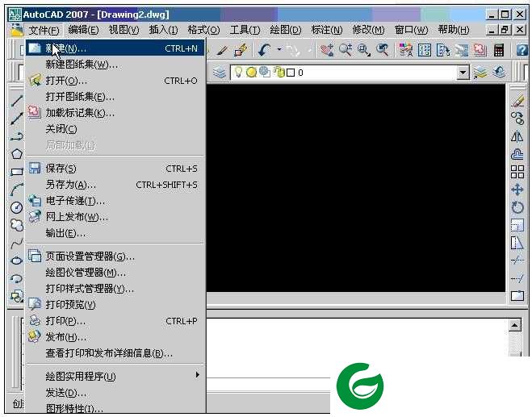Click the Realtime Zoom icon

pos(346,50)
